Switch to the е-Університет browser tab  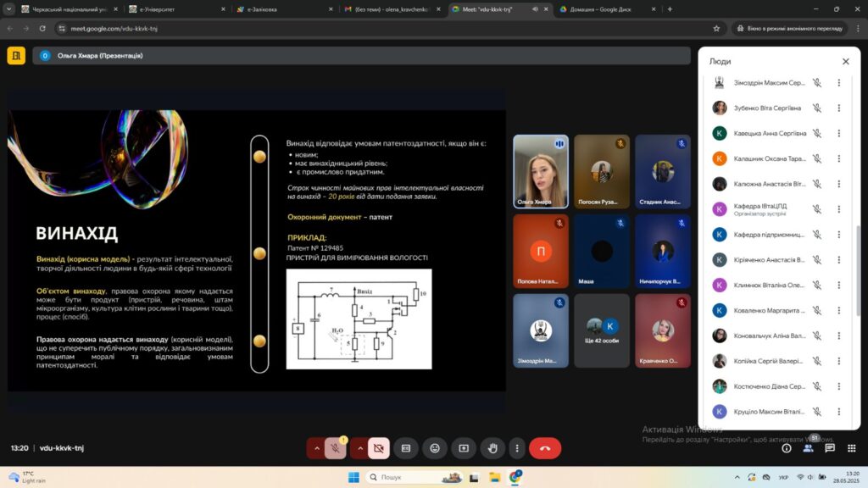[x=174, y=9]
